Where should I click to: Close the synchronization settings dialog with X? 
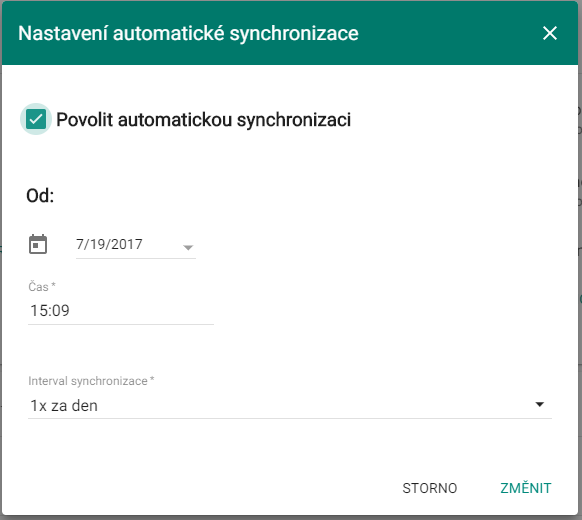pos(550,33)
